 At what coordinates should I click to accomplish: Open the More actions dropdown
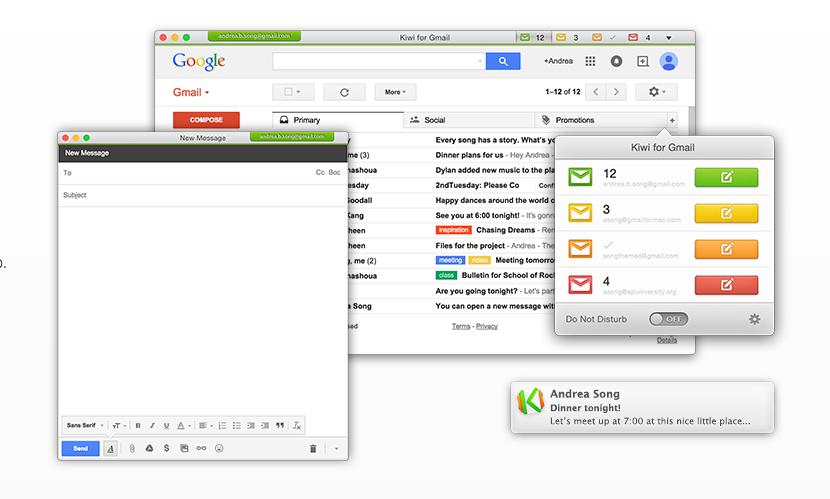point(395,92)
